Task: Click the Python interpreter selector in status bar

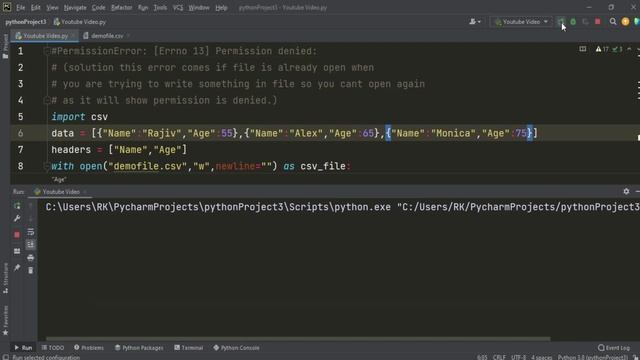Action: coord(593,357)
